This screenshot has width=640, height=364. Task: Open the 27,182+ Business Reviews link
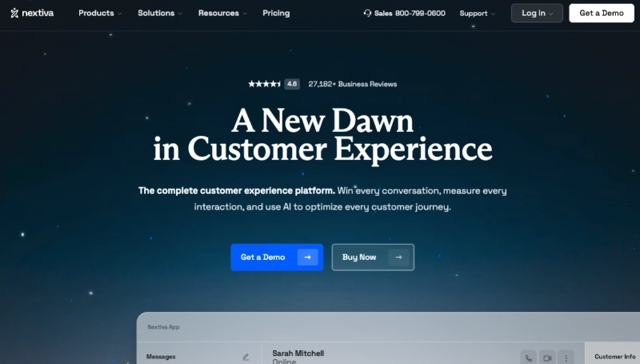click(x=352, y=84)
